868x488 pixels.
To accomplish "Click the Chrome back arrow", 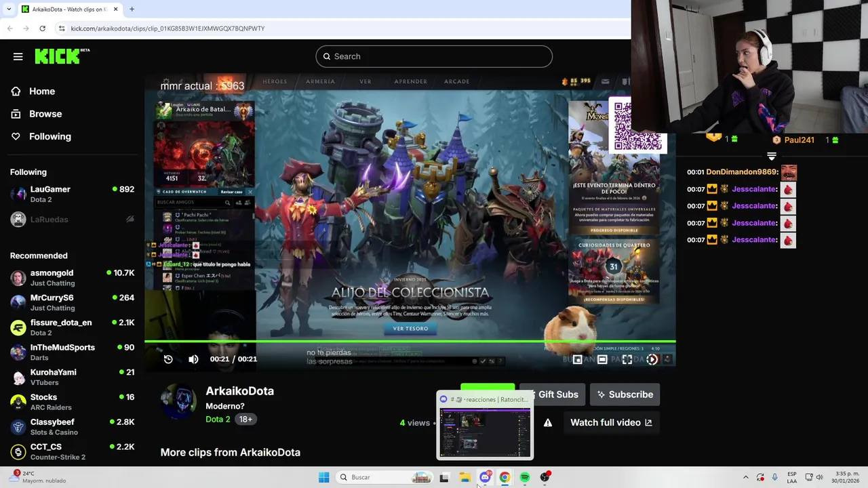I will 9,28.
